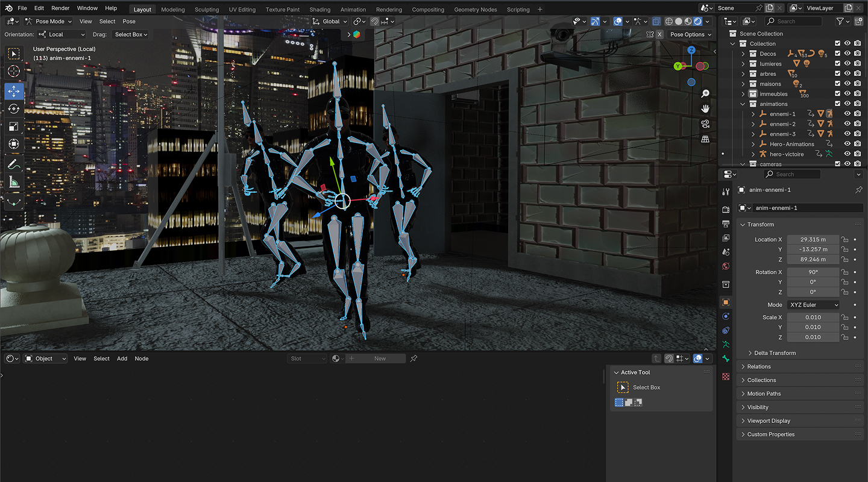The width and height of the screenshot is (868, 482).
Task: Select the Cursor tool in the toolbar
Action: [x=14, y=72]
